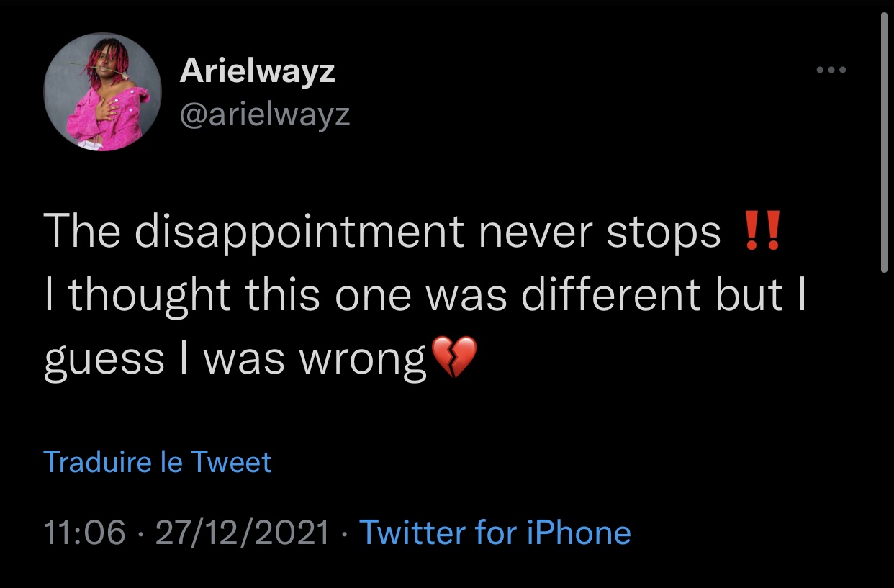
Task: Click the 27/12/2021 date
Action: [x=242, y=533]
